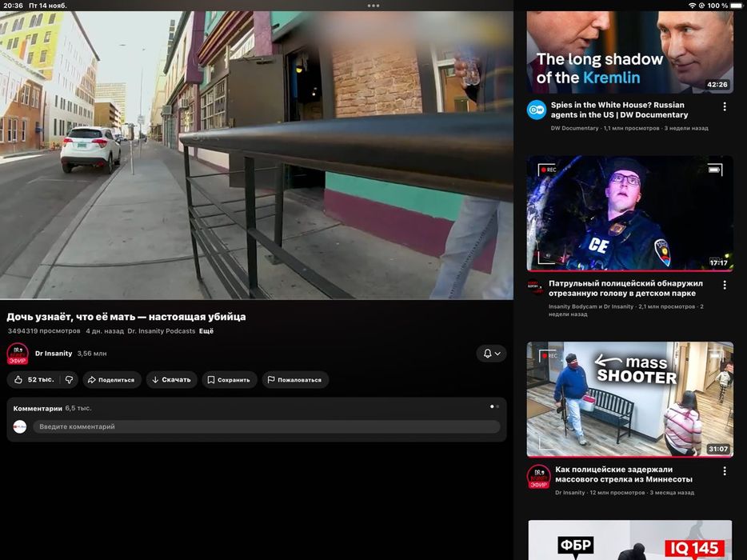Open Dr Insanity channel name link
This screenshot has height=560, width=747.
point(54,354)
